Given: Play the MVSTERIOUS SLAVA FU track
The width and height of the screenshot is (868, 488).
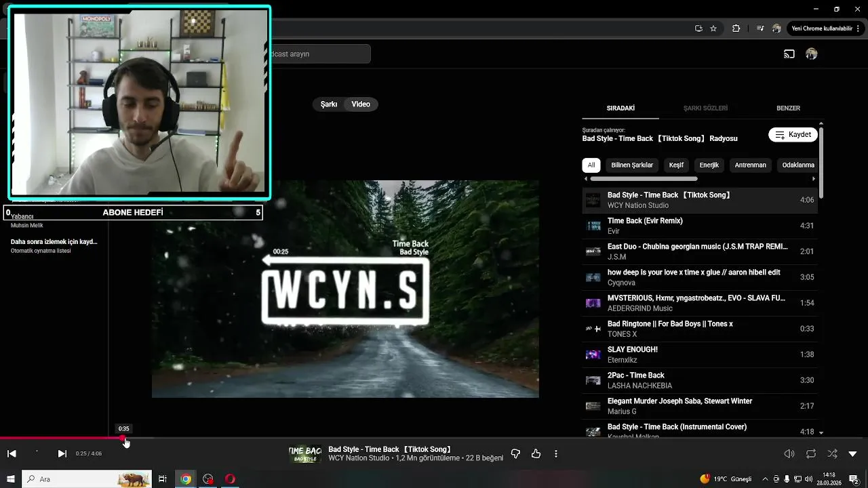Looking at the screenshot, I should (700, 303).
